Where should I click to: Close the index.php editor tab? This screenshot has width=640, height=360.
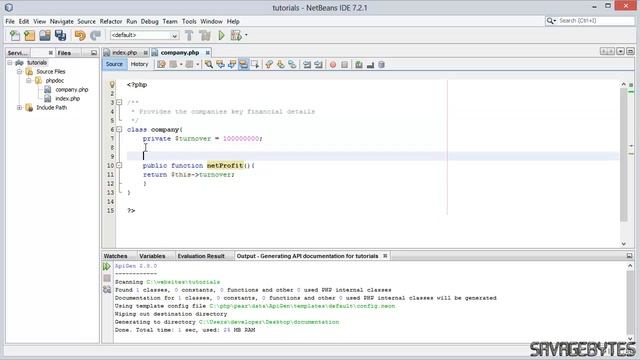click(145, 53)
